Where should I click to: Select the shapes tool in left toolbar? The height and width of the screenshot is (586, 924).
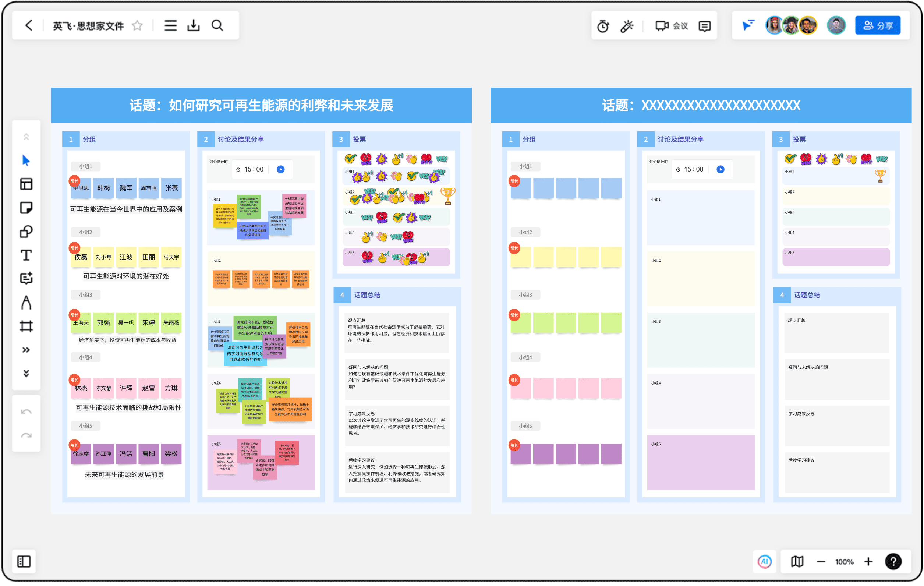tap(26, 232)
